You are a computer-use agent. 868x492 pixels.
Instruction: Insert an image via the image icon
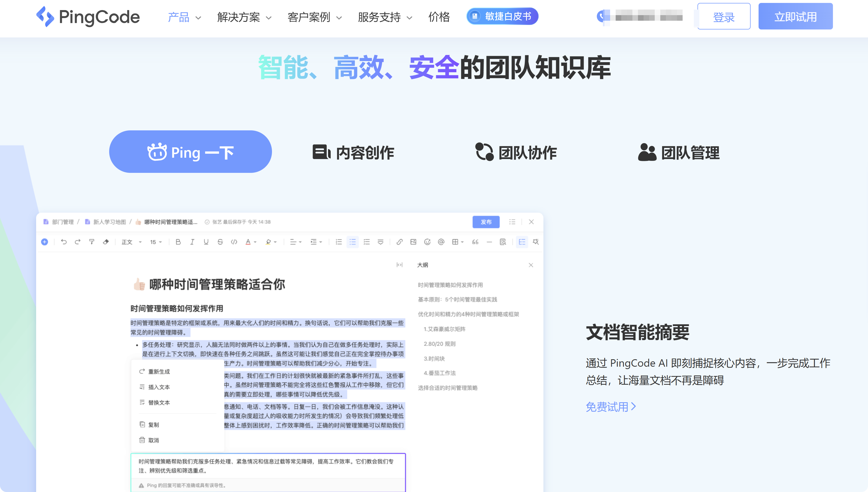413,242
